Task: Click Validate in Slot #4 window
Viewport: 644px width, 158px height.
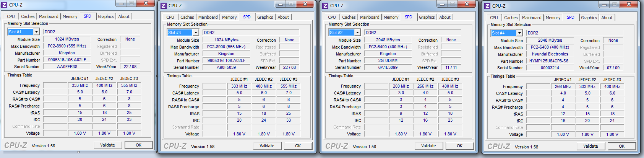Action: tap(590, 146)
